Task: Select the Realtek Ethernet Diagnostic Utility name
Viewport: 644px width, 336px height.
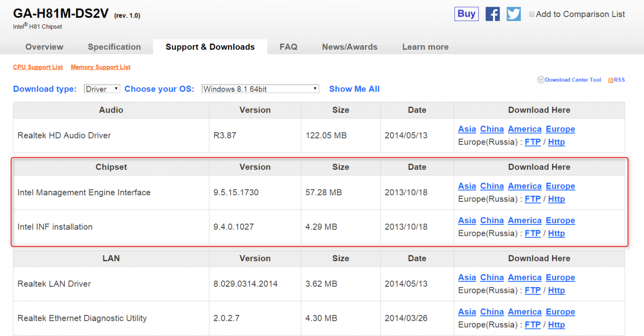Action: tap(82, 318)
